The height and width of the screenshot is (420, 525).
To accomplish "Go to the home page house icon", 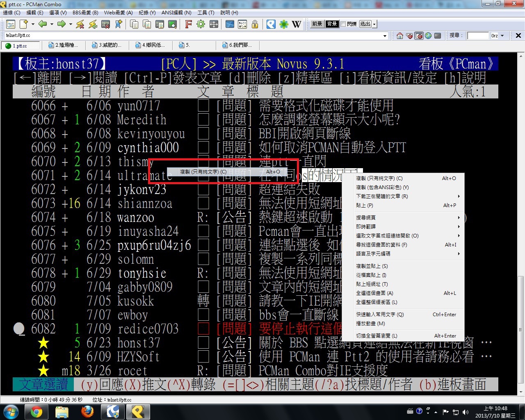I will coord(400,36).
